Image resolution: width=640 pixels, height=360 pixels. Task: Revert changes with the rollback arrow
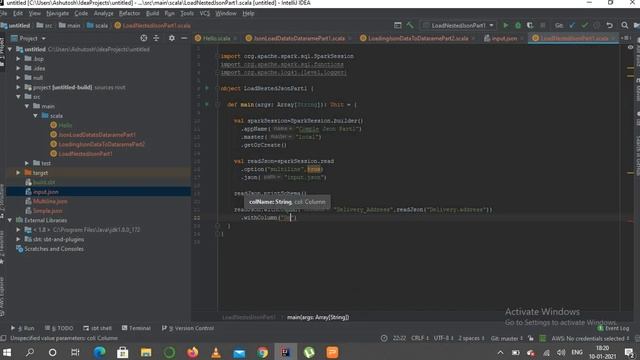pos(609,25)
